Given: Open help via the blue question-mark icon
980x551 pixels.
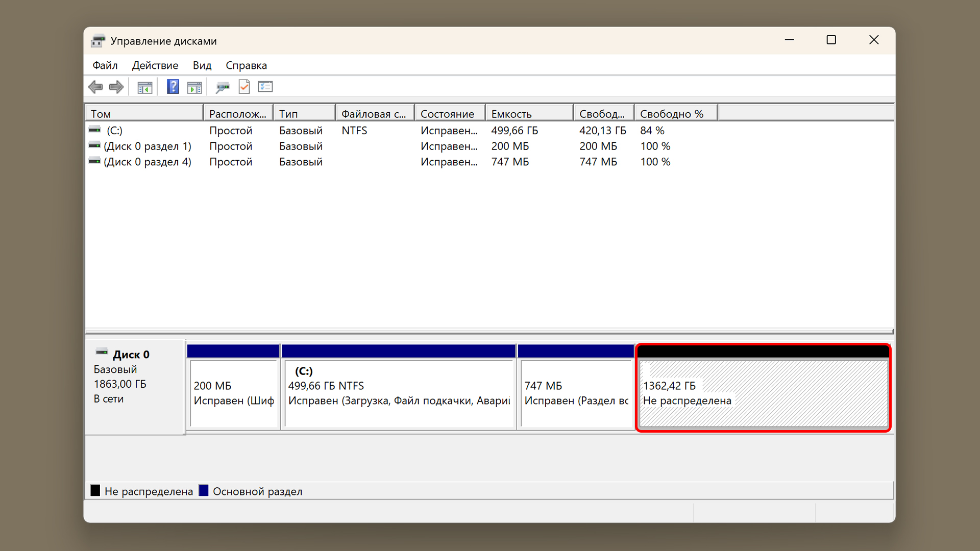Looking at the screenshot, I should coord(173,87).
